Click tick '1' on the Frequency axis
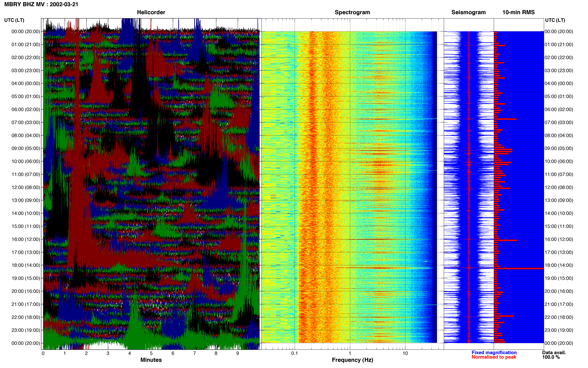 (x=350, y=353)
